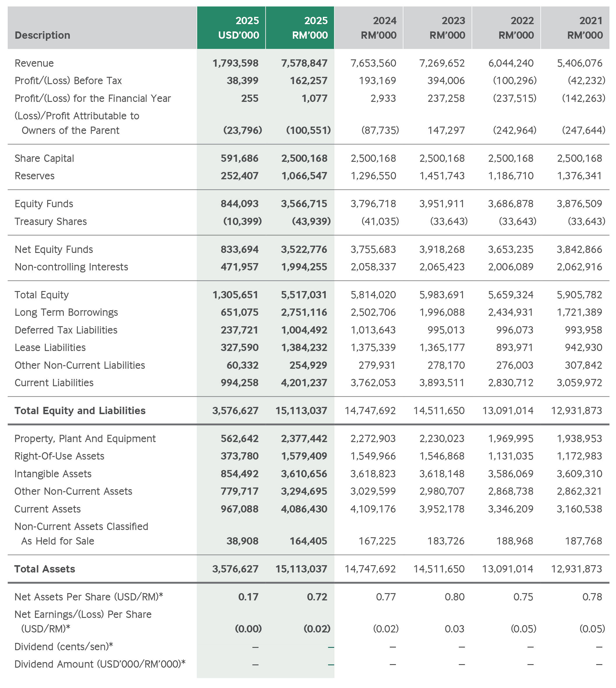Click Profit/(Loss) Before Tax label
Viewport: 616px width, 688px height.
(x=68, y=81)
